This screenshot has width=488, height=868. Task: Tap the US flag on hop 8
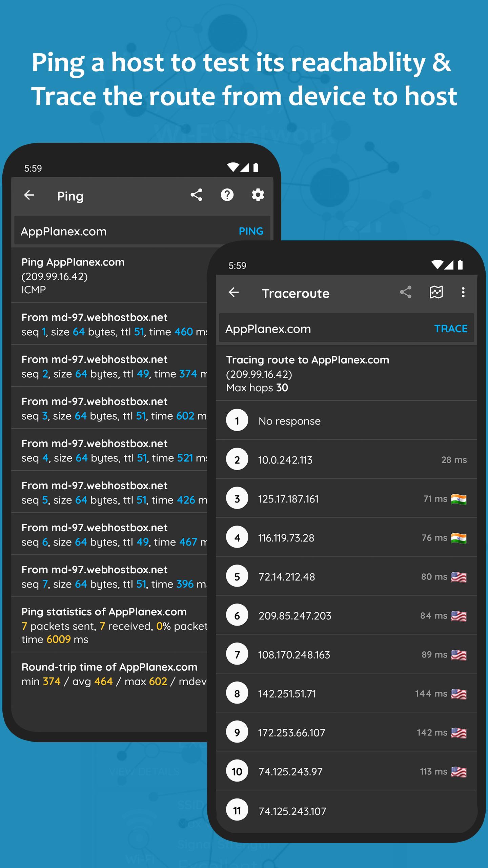pyautogui.click(x=459, y=694)
